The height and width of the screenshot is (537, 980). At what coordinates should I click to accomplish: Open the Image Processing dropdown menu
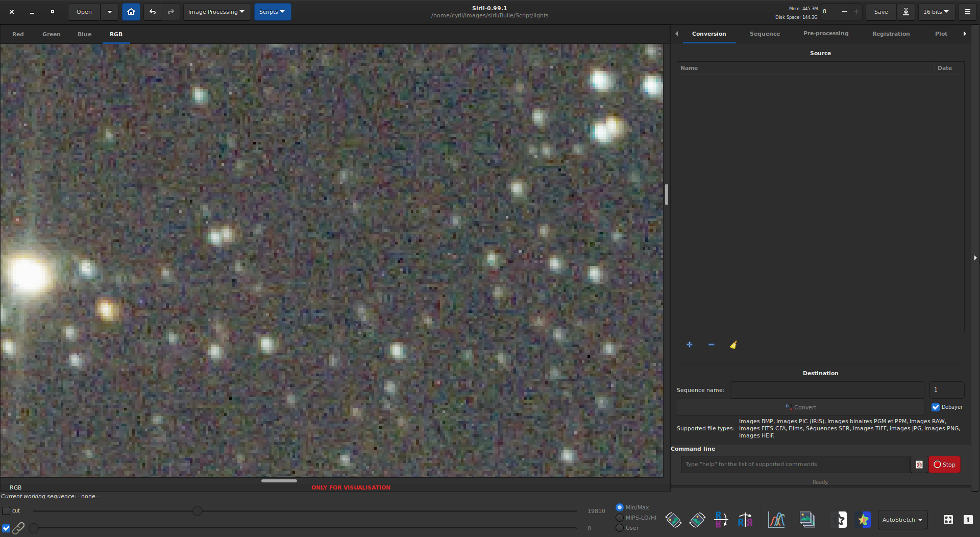pyautogui.click(x=216, y=12)
